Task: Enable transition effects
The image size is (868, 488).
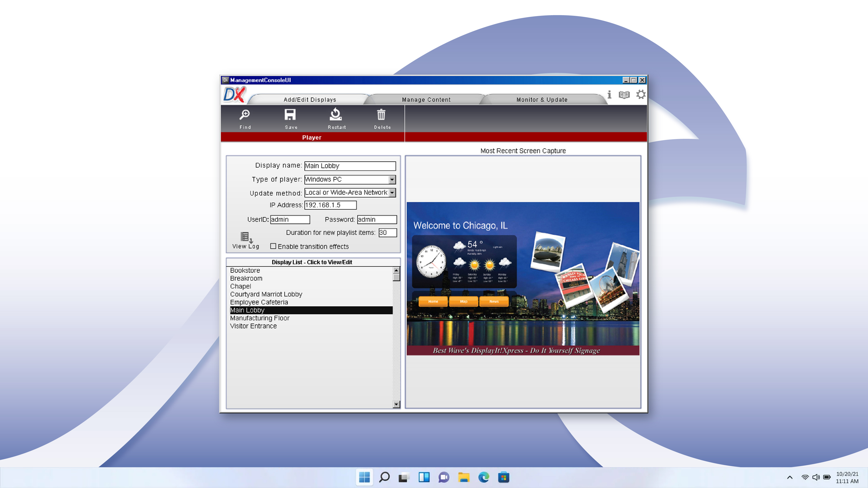Action: tap(273, 246)
